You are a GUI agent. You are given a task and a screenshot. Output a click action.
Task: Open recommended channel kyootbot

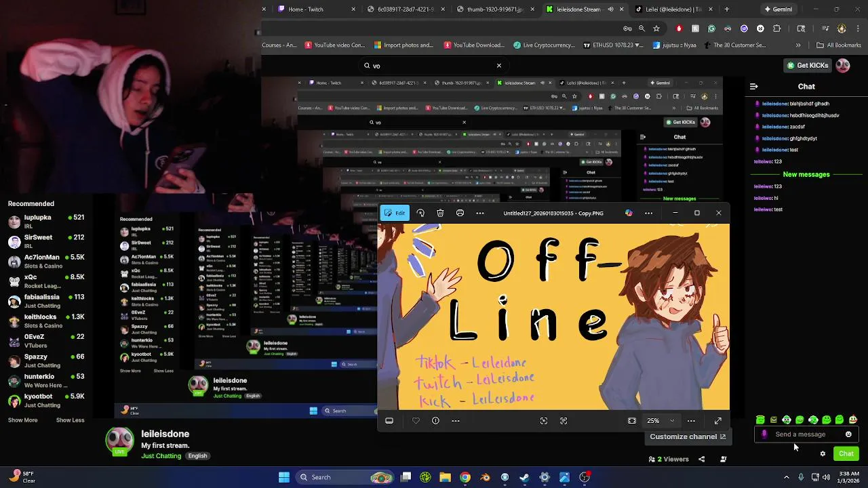[46, 401]
